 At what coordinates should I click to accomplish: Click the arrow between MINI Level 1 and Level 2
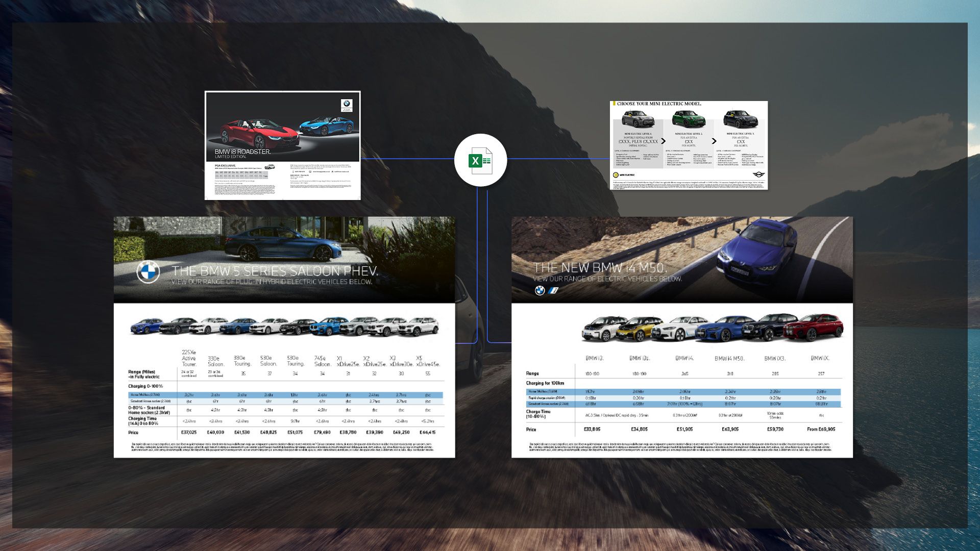(x=664, y=141)
